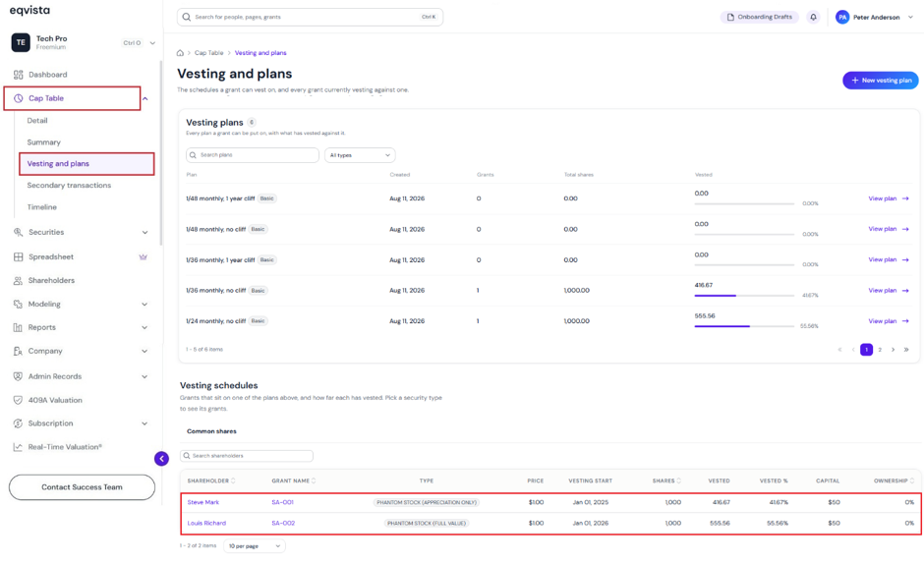924x564 pixels.
Task: Click the Admin Records shield icon
Action: (x=19, y=376)
